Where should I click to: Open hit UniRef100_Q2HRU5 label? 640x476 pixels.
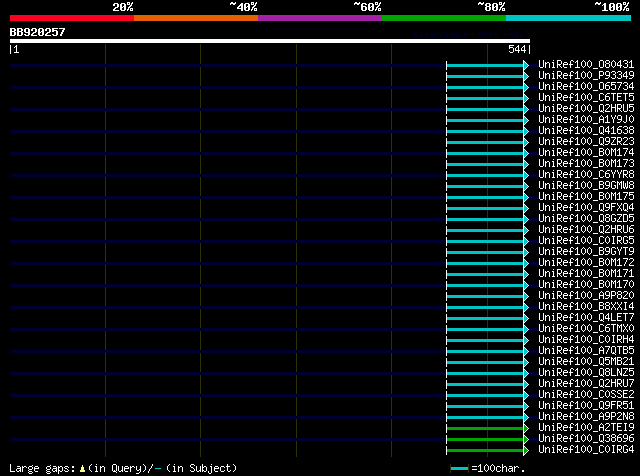point(586,109)
